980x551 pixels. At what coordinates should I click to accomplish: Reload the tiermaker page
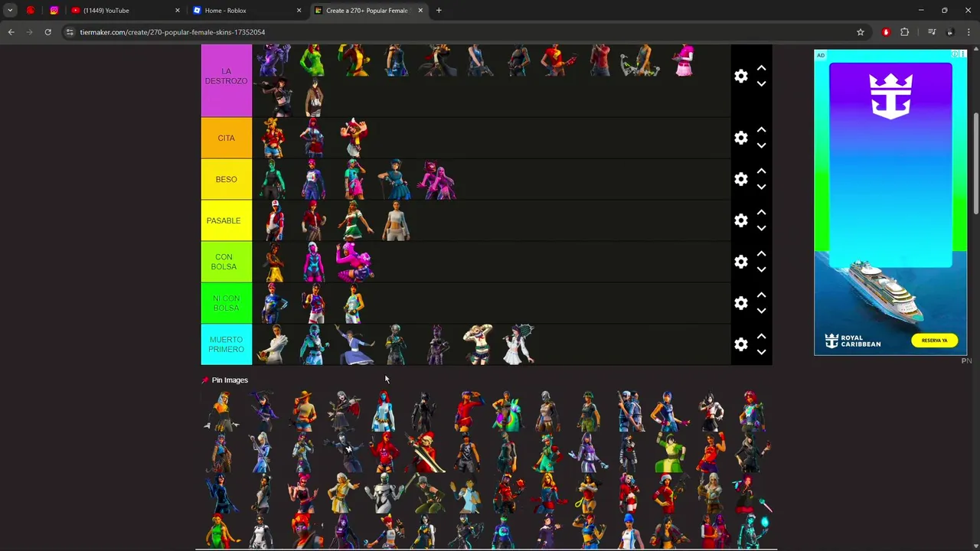click(47, 32)
